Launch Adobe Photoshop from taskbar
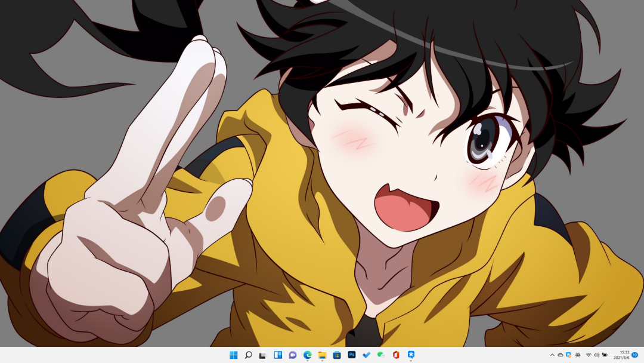This screenshot has width=644, height=363. point(352,355)
